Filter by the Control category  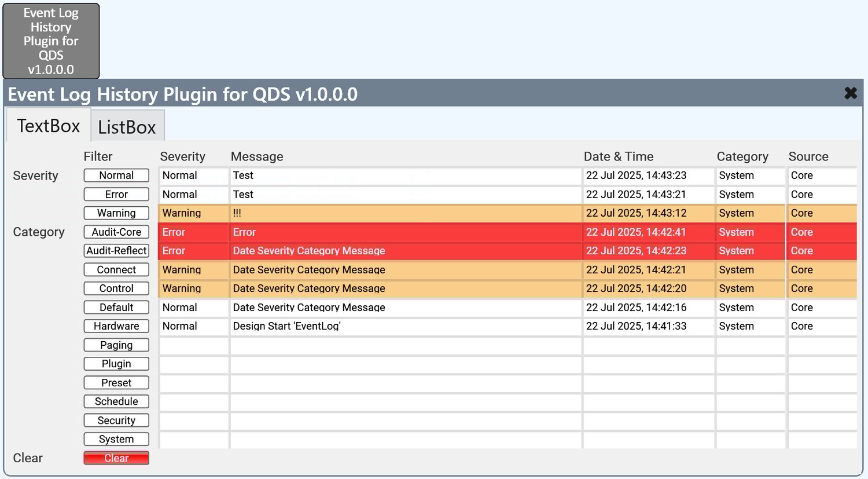pyautogui.click(x=116, y=288)
